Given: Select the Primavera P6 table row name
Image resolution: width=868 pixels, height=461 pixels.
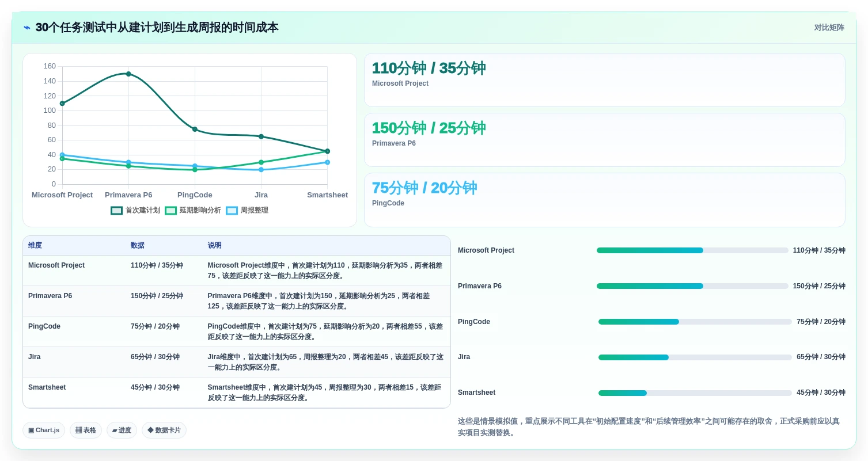Looking at the screenshot, I should 50,296.
